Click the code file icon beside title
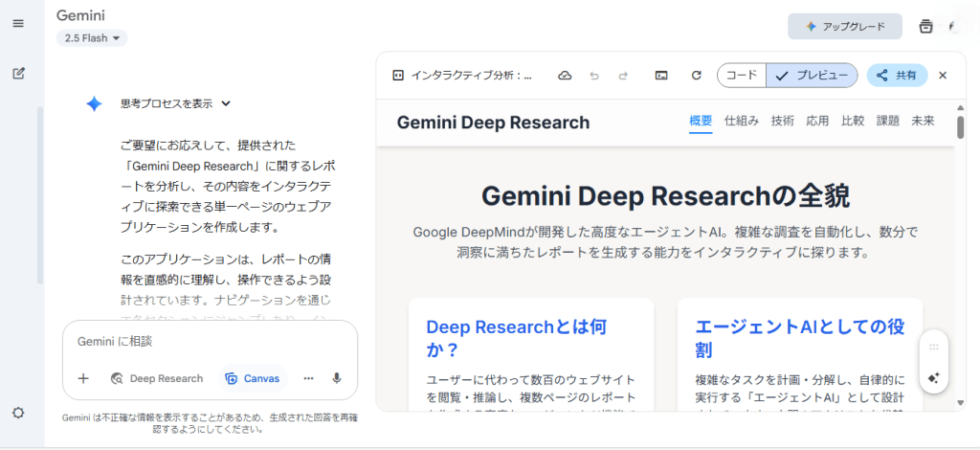980x450 pixels. point(397,76)
